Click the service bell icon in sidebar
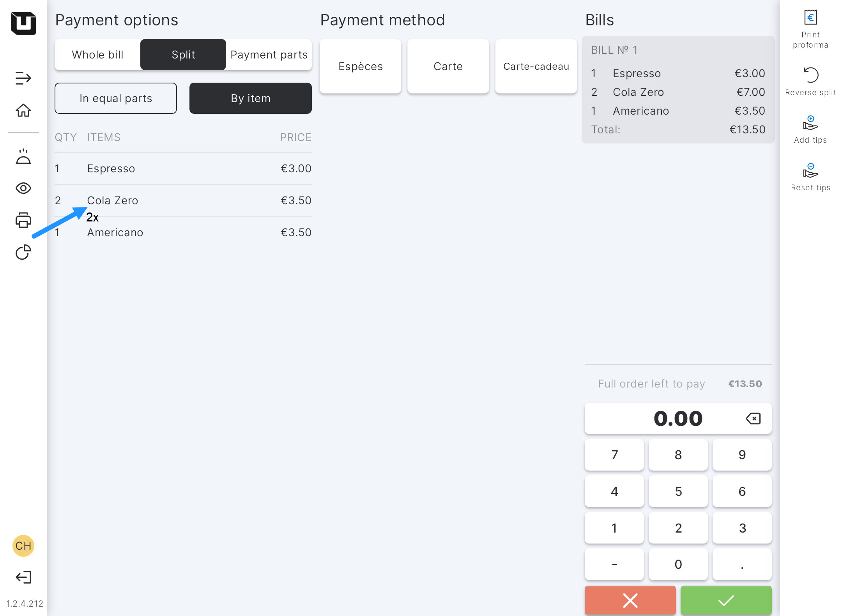 click(23, 157)
